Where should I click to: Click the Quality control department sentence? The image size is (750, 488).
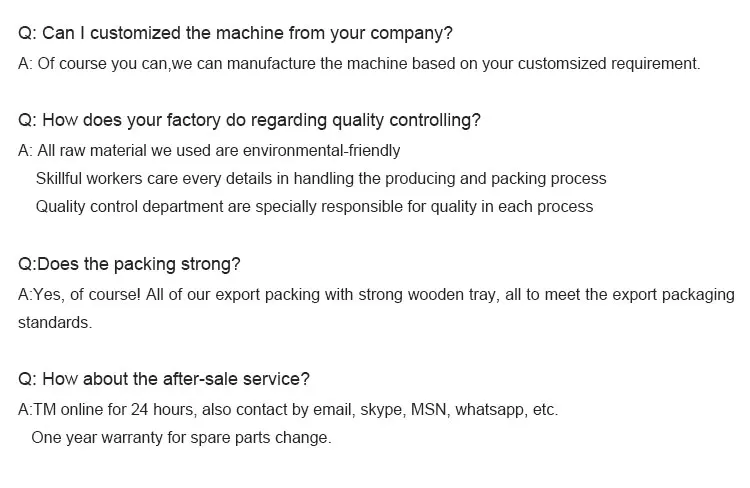(x=314, y=207)
